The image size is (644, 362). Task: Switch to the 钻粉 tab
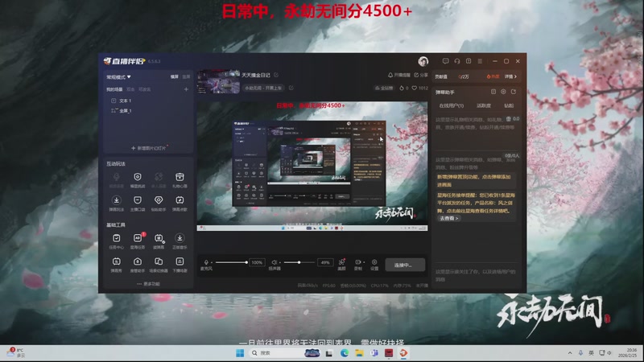(x=509, y=105)
